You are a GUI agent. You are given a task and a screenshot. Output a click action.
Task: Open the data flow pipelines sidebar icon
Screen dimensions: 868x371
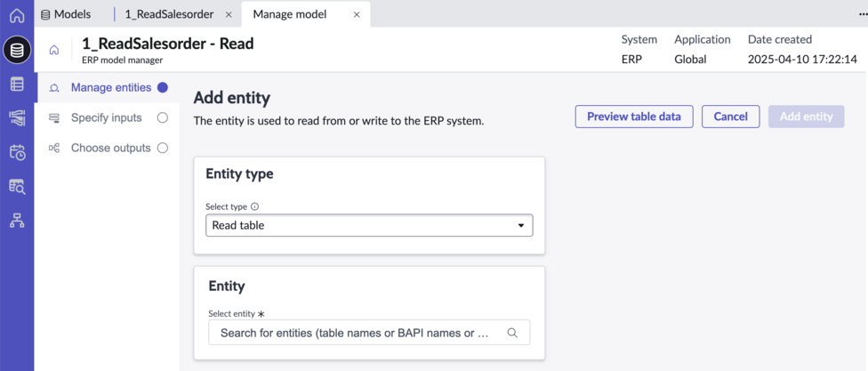17,118
